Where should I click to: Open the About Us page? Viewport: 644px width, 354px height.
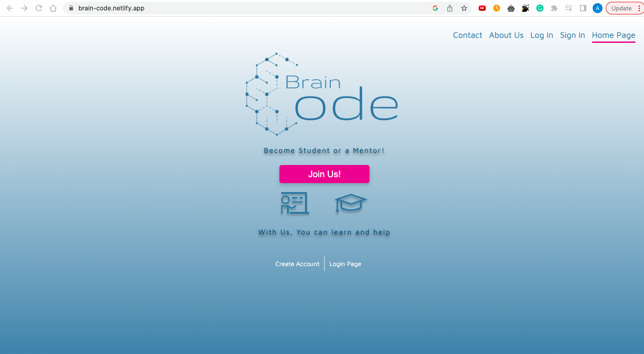[x=506, y=35]
